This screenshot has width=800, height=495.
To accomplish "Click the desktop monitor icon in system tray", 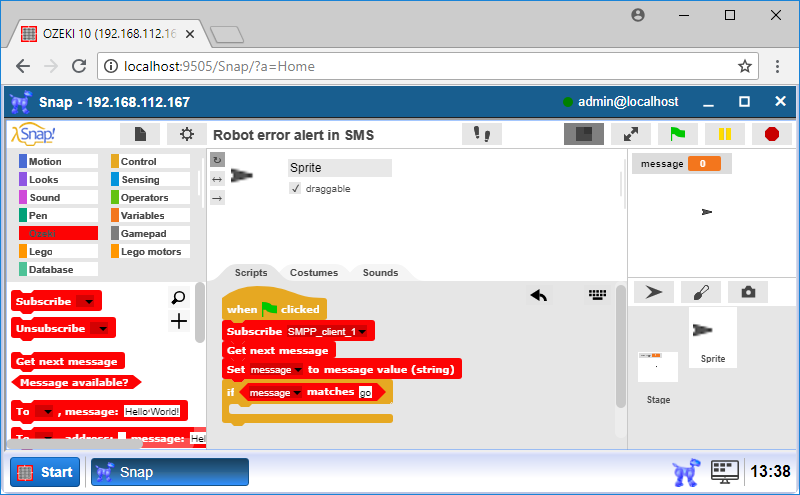I will point(724,472).
